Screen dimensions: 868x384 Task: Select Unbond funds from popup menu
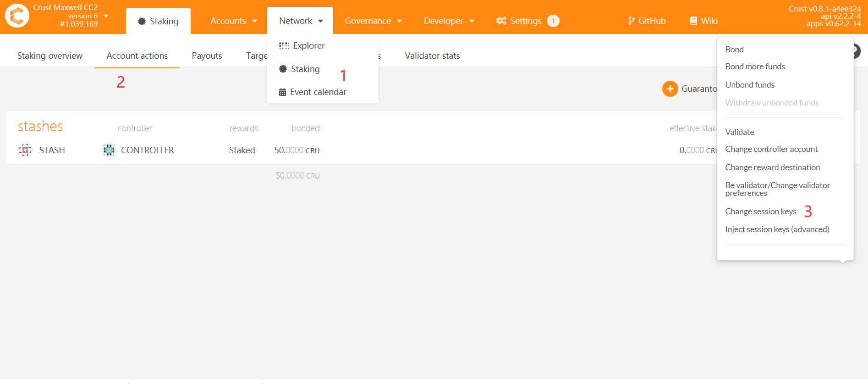click(x=749, y=85)
